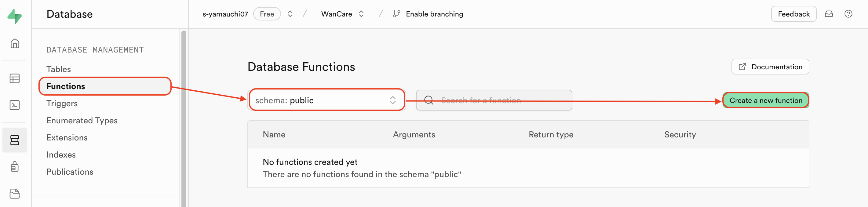Open the Home icon in sidebar

(x=15, y=43)
